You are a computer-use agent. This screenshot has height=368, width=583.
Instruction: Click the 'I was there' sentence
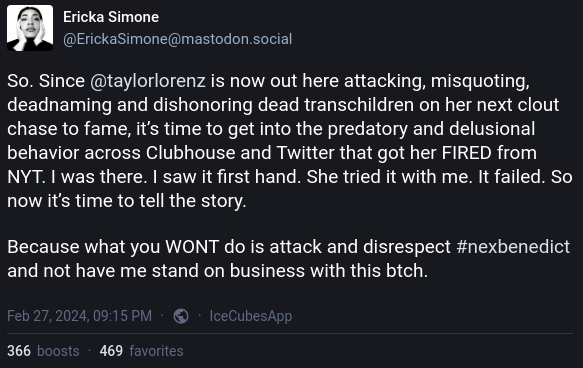(99, 177)
